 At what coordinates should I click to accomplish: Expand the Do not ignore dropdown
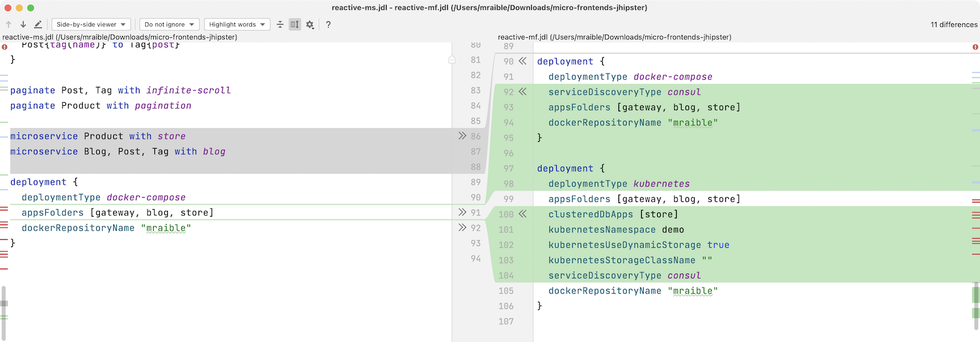[169, 24]
